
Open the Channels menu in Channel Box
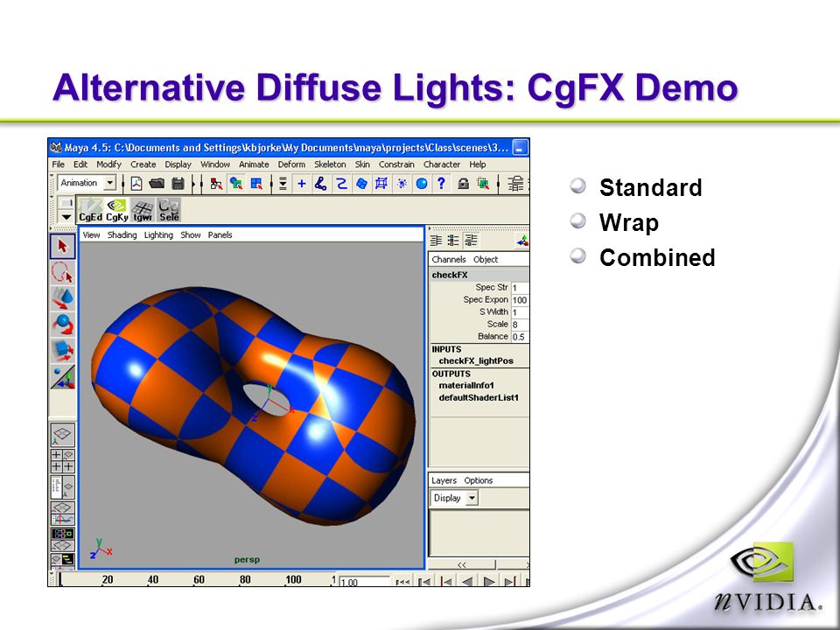[448, 259]
